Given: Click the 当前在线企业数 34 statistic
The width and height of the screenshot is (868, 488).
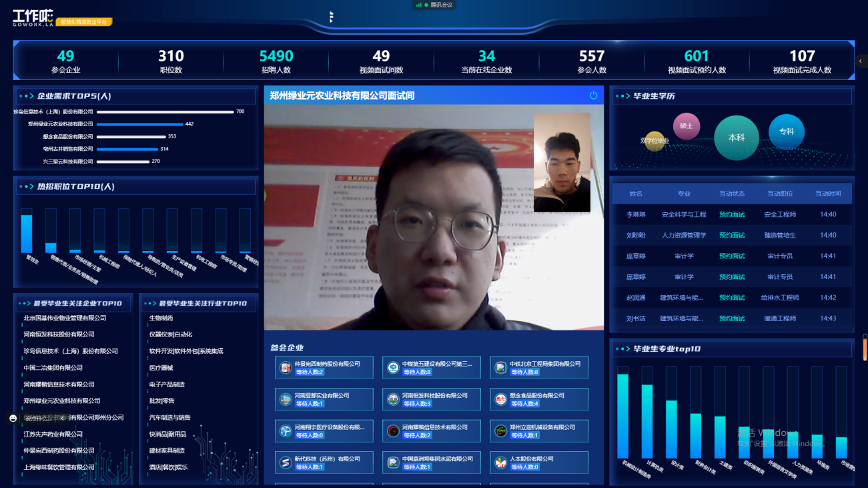Looking at the screenshot, I should tap(486, 61).
